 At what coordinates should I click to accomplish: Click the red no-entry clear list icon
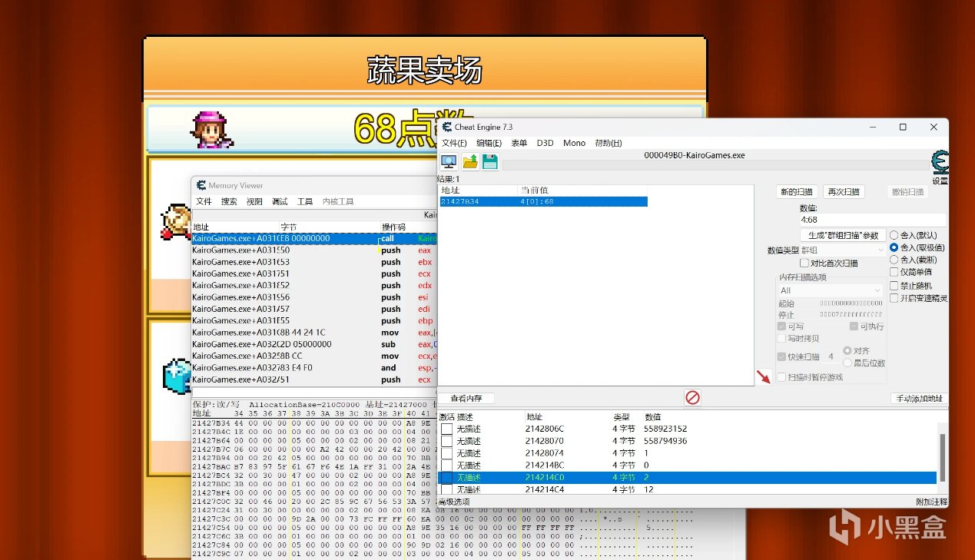coord(692,397)
